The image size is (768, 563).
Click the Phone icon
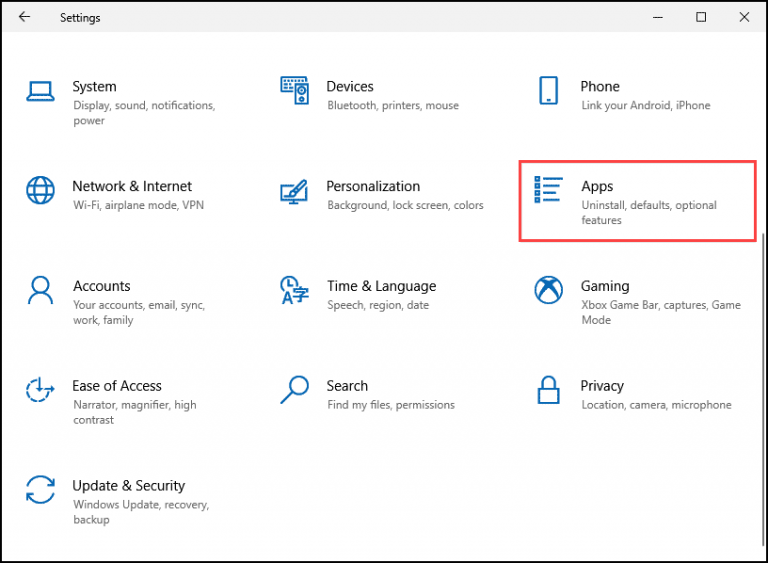pos(549,90)
